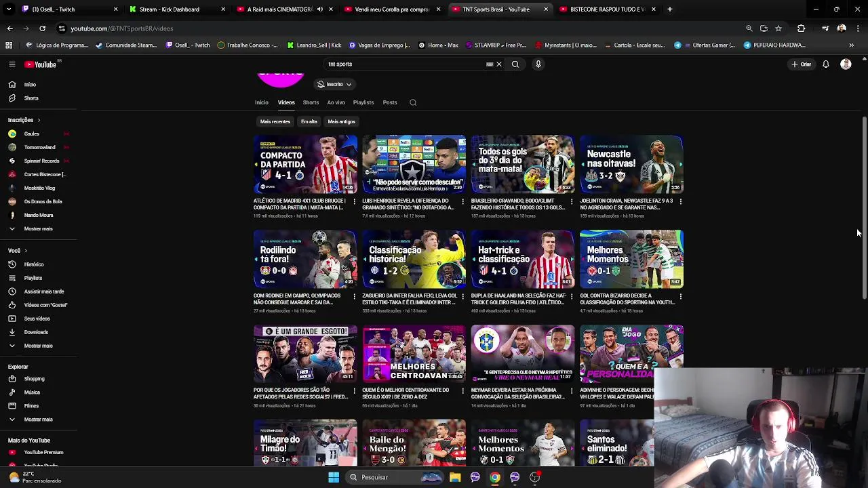The height and width of the screenshot is (488, 868).
Task: Open the account avatar menu in YouTube
Action: click(846, 64)
